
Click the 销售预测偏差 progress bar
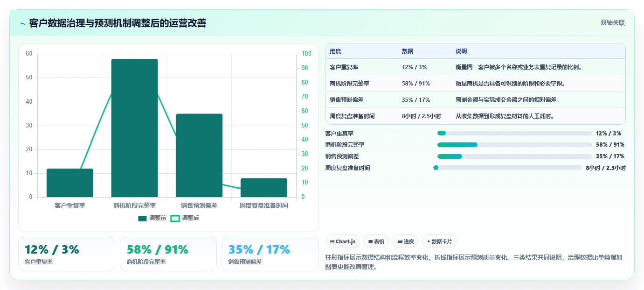[x=514, y=156]
